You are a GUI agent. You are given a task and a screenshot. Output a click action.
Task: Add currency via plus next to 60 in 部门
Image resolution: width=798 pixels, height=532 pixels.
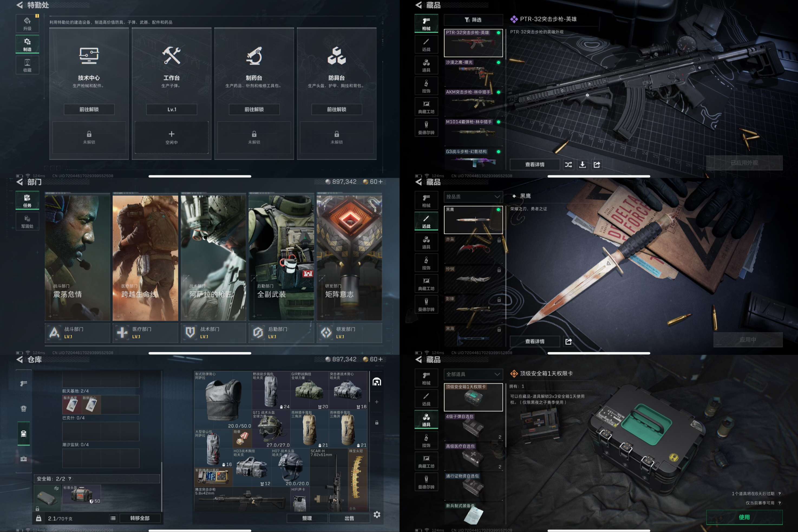(381, 182)
